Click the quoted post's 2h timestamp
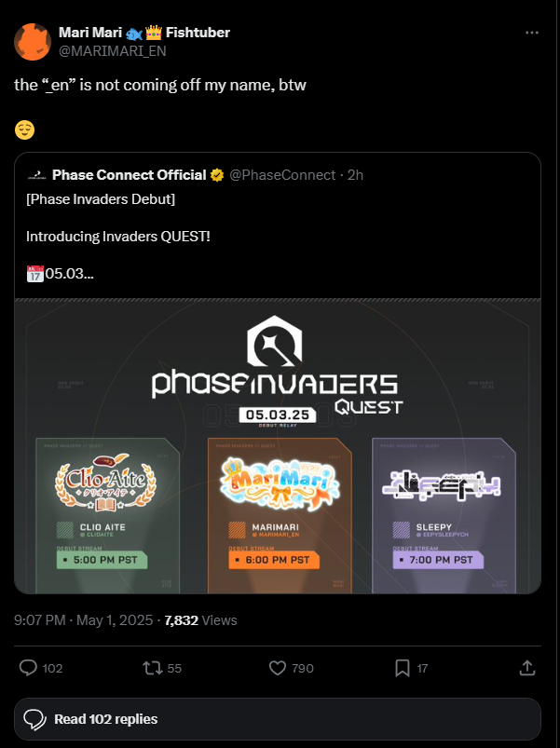Screen dimensions: 560x748 pyautogui.click(x=355, y=175)
